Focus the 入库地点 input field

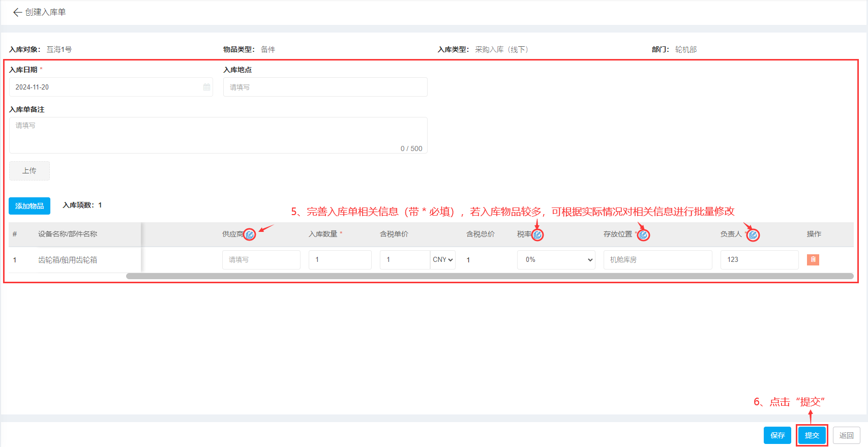click(x=325, y=87)
